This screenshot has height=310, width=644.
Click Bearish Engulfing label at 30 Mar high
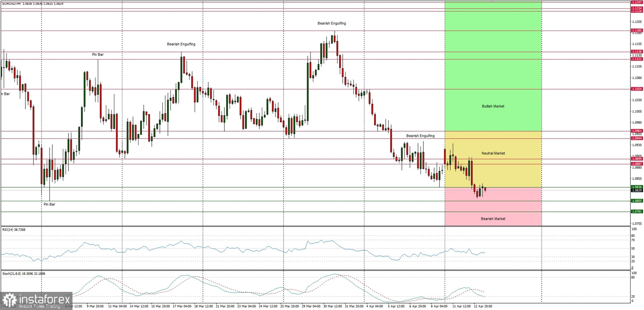coord(331,23)
